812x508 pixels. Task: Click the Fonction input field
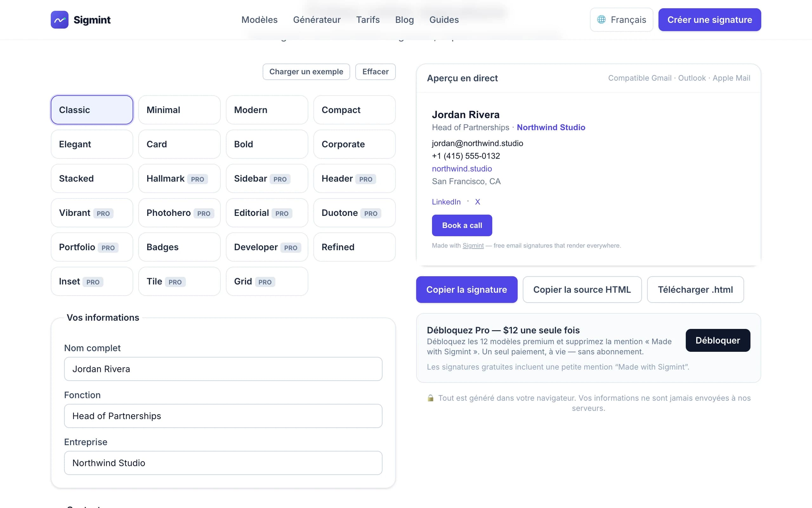point(223,416)
